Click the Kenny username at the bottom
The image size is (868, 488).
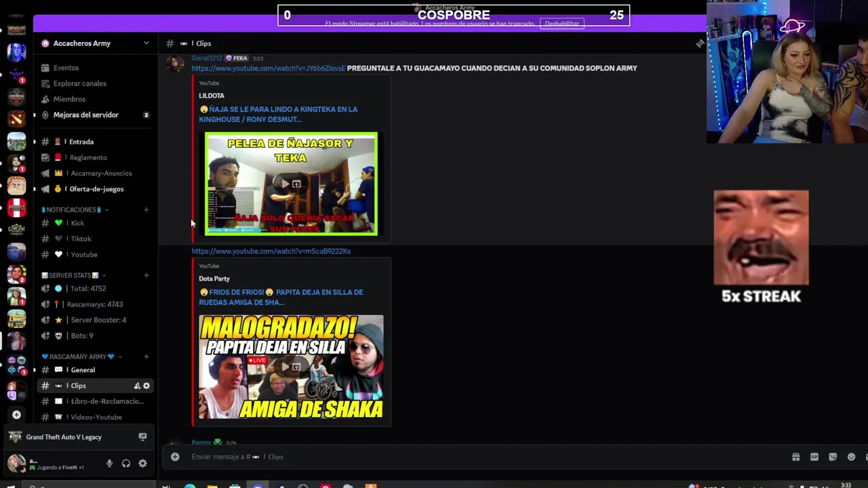pos(201,443)
